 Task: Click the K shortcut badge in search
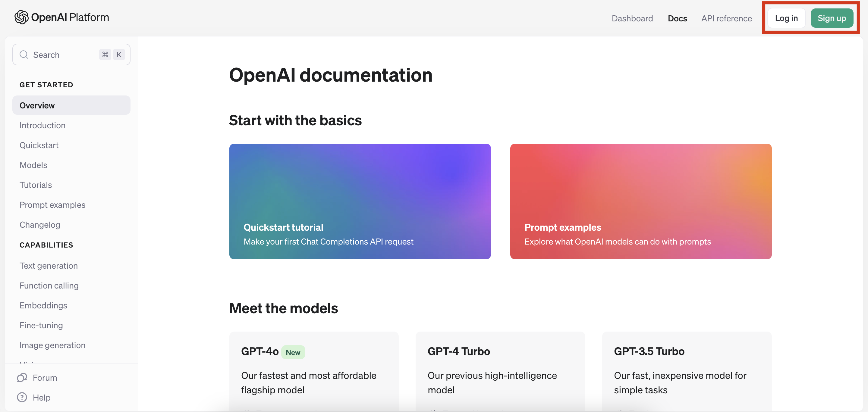coord(119,55)
